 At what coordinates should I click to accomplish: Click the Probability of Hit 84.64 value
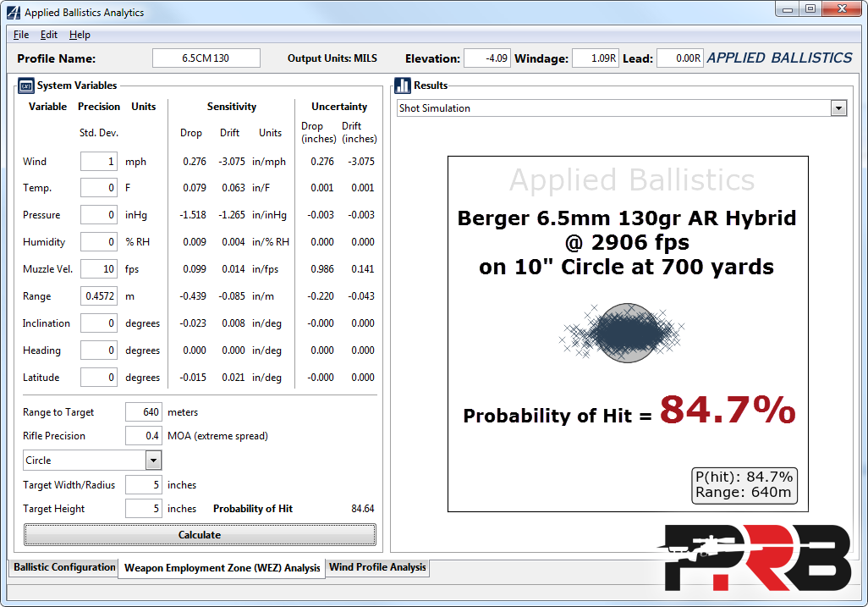363,509
